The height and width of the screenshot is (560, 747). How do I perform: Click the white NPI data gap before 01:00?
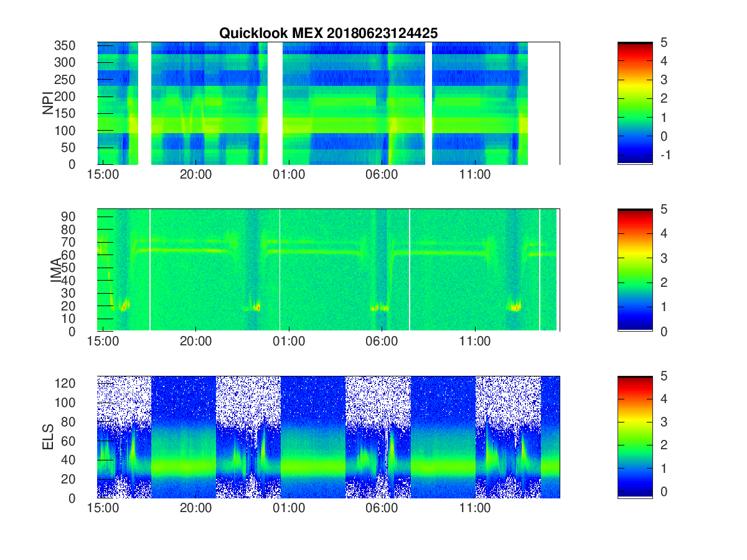[x=276, y=103]
